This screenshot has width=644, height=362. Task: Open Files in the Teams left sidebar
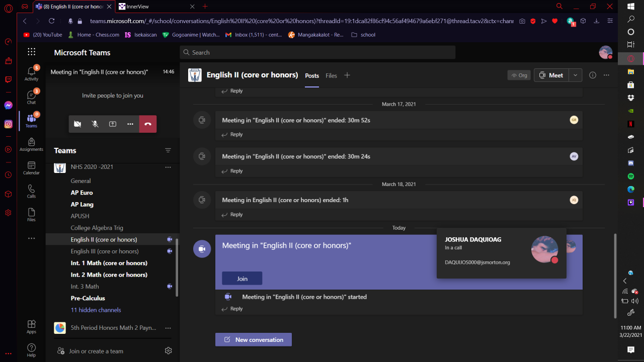[x=31, y=215]
